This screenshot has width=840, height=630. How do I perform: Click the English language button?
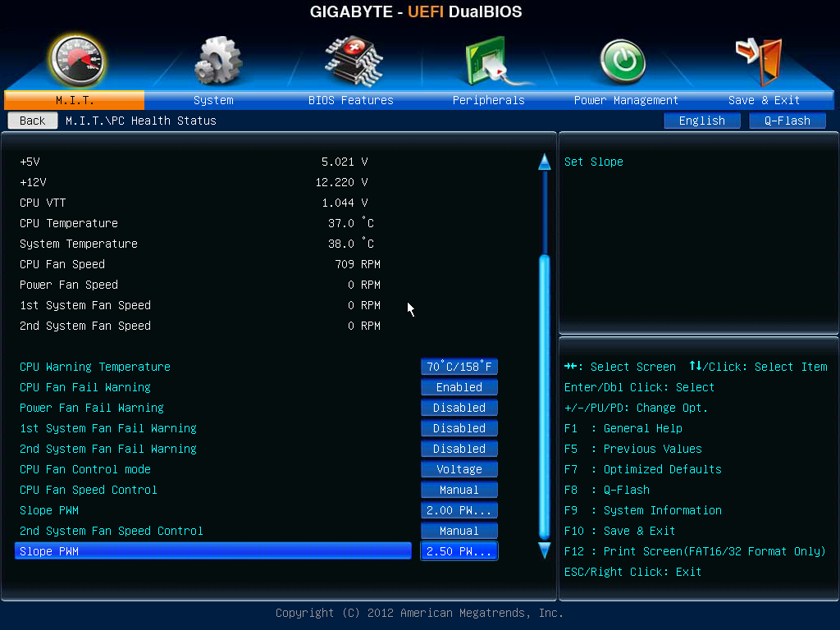(702, 121)
